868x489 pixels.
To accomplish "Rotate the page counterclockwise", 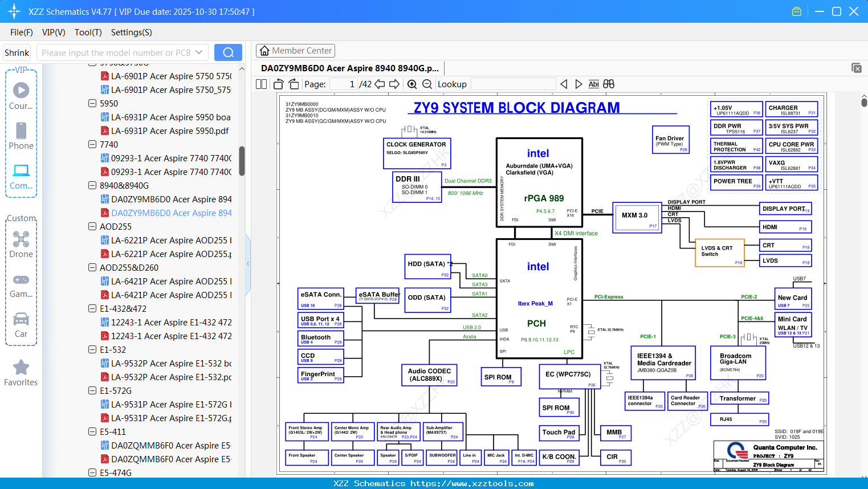I will point(279,84).
